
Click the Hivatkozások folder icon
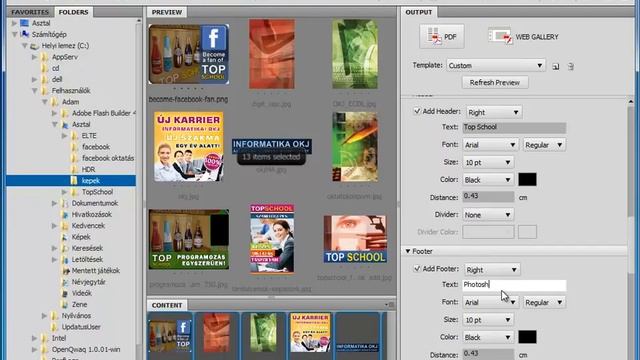point(64,214)
